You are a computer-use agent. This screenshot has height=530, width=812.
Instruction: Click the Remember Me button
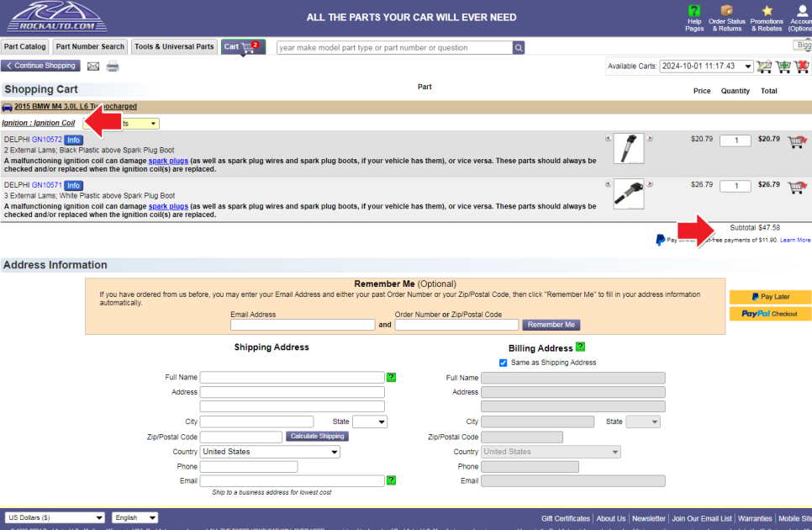point(551,325)
